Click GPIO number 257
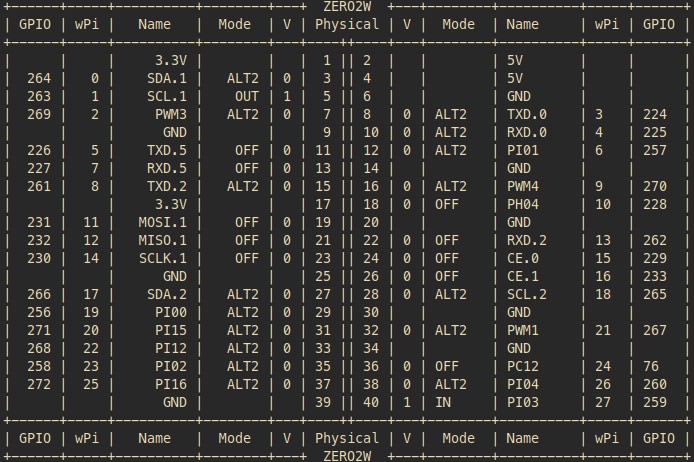Screen dimensions: 694x462 655,150
